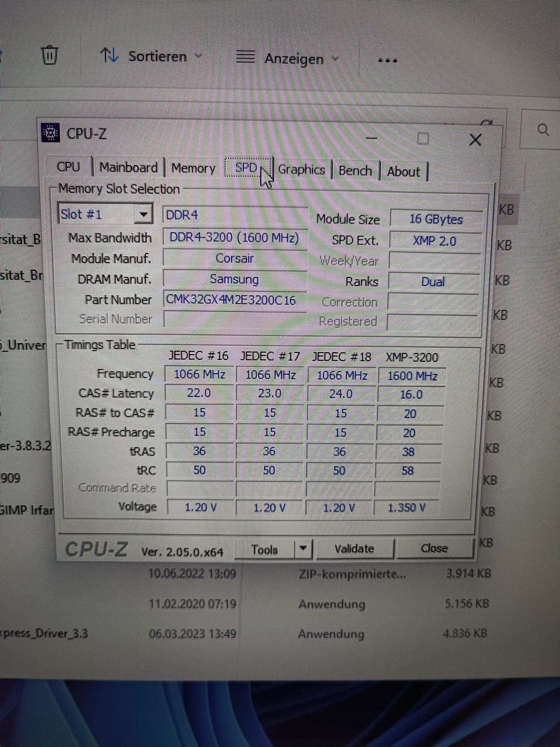Click the delete trash icon in Explorer toolbar

point(49,55)
